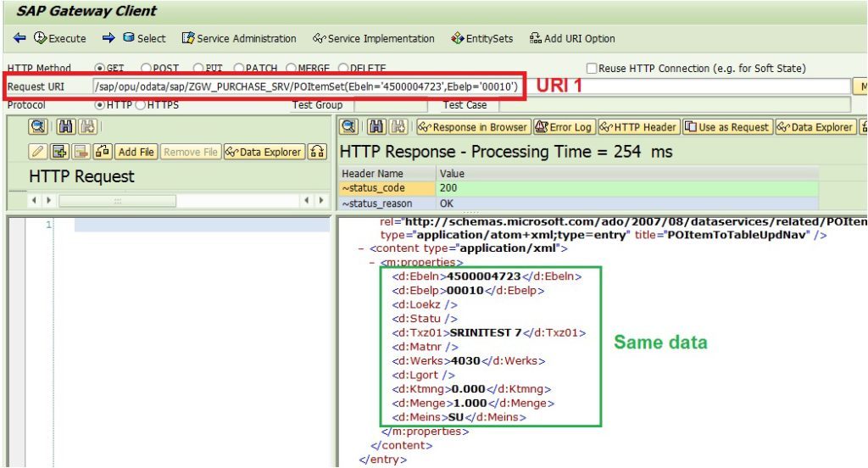Click the Find binoculars icon in response pane

[x=376, y=127]
